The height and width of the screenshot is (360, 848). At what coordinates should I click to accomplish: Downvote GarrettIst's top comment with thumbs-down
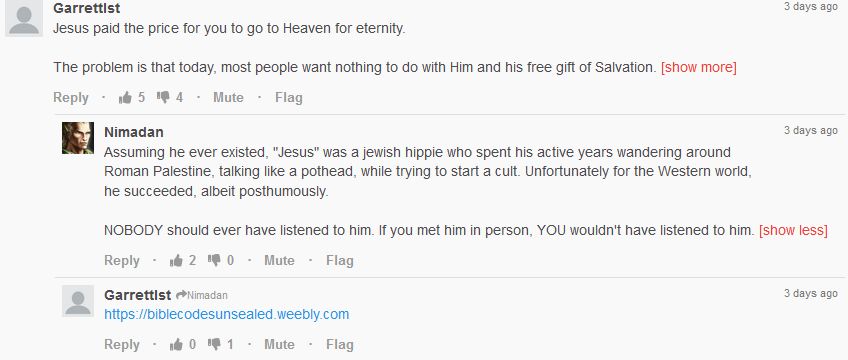163,97
